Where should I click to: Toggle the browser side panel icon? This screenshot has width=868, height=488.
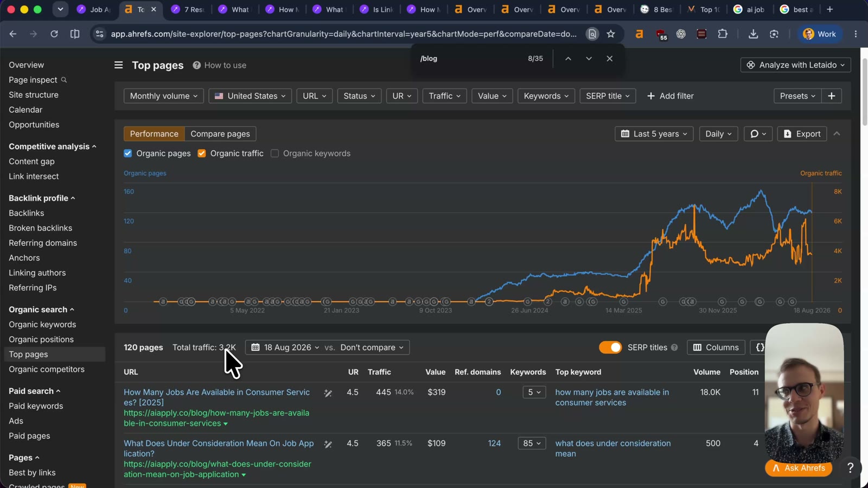75,34
